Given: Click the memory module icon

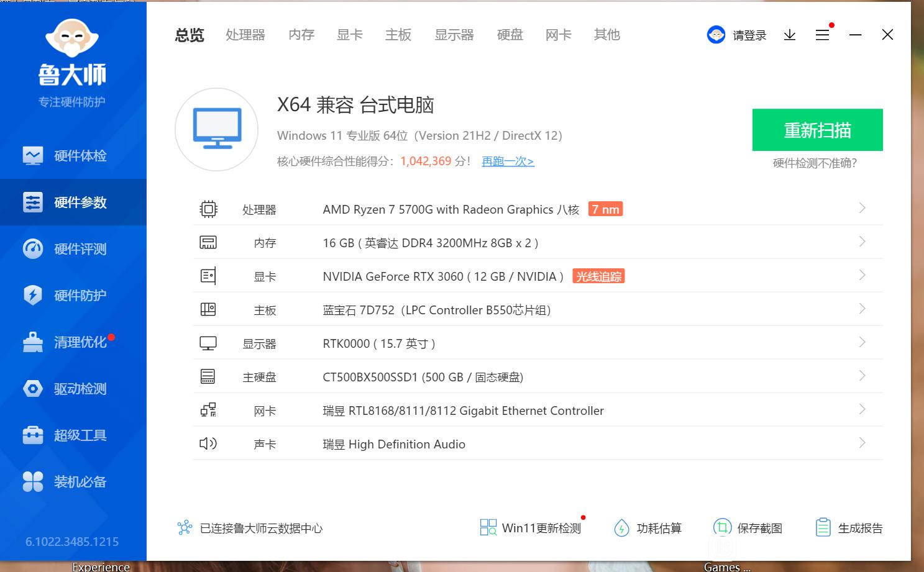Looking at the screenshot, I should click(x=208, y=243).
